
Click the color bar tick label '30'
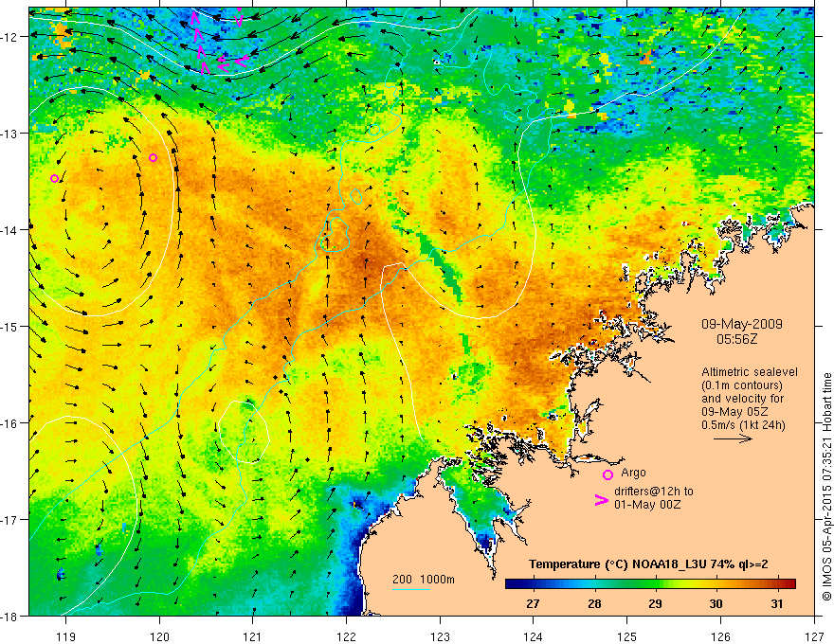[x=716, y=603]
